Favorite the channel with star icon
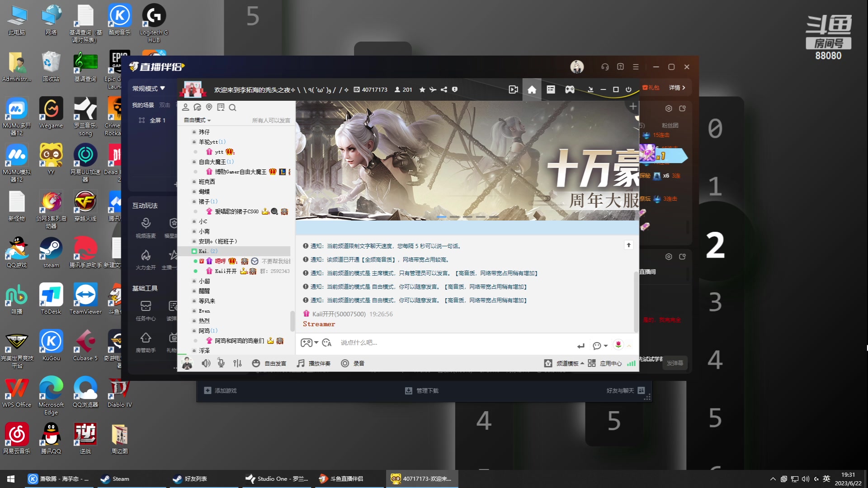This screenshot has height=488, width=868. (x=422, y=89)
